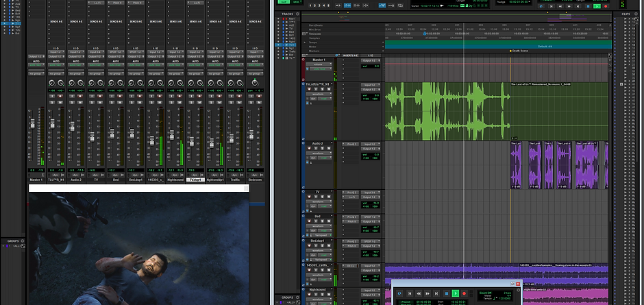Record-enable the TV track in edit window

[x=309, y=197]
